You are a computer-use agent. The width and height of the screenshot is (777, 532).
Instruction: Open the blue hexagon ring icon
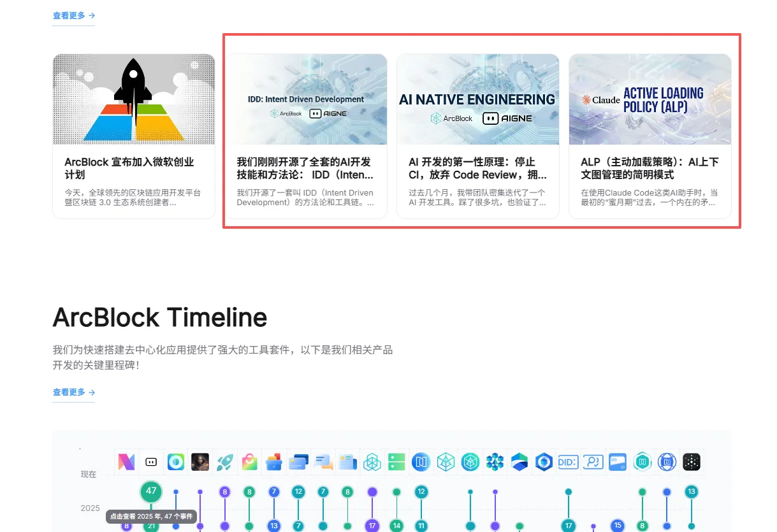[544, 462]
